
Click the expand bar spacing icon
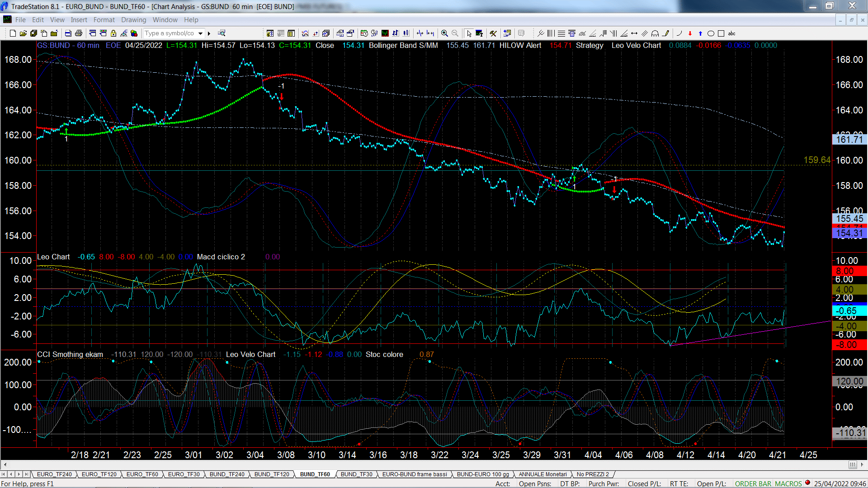pyautogui.click(x=430, y=33)
